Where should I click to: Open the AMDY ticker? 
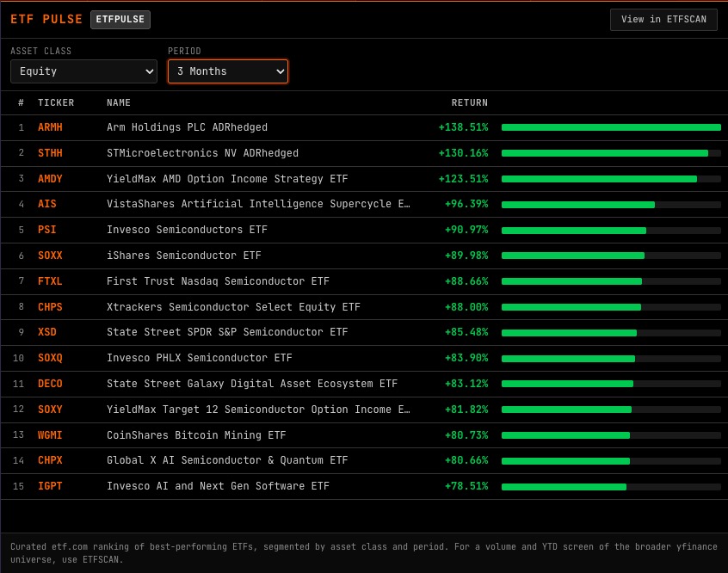[x=50, y=179]
